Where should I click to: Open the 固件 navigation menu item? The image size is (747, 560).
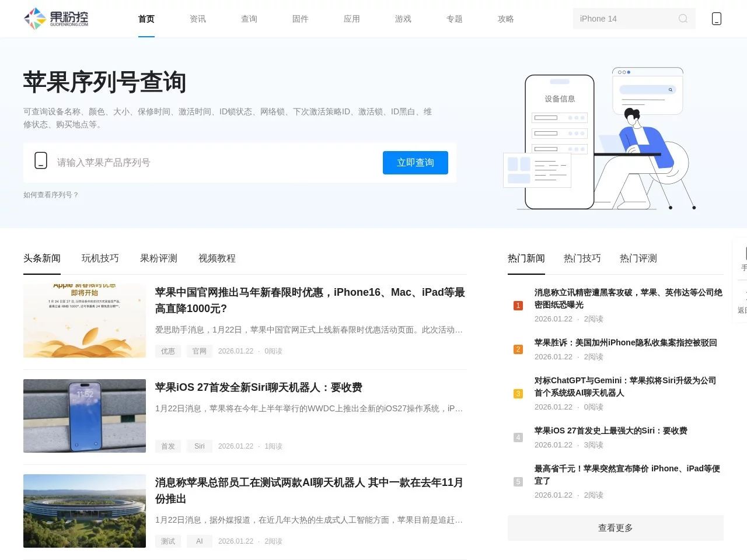[x=300, y=19]
